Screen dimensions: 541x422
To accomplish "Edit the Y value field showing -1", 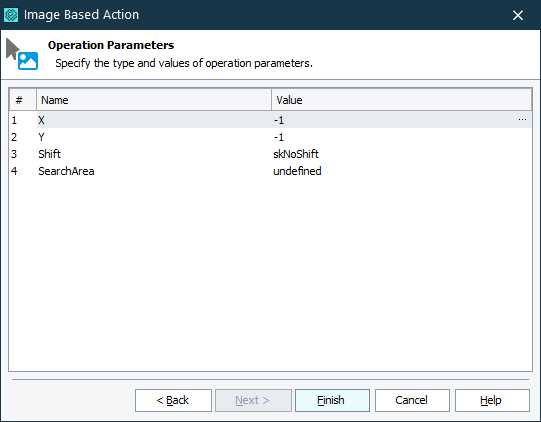I will (401, 137).
